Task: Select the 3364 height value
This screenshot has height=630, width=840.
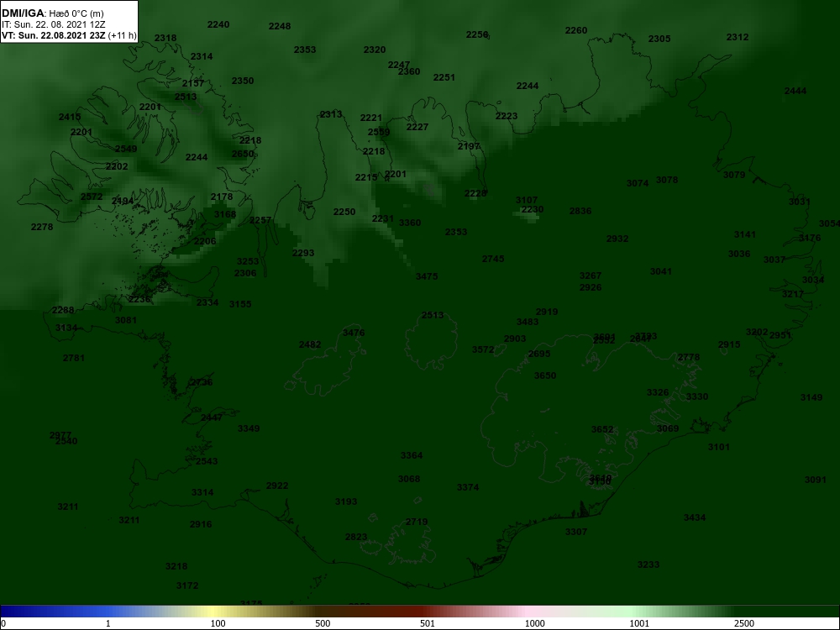Action: (412, 455)
